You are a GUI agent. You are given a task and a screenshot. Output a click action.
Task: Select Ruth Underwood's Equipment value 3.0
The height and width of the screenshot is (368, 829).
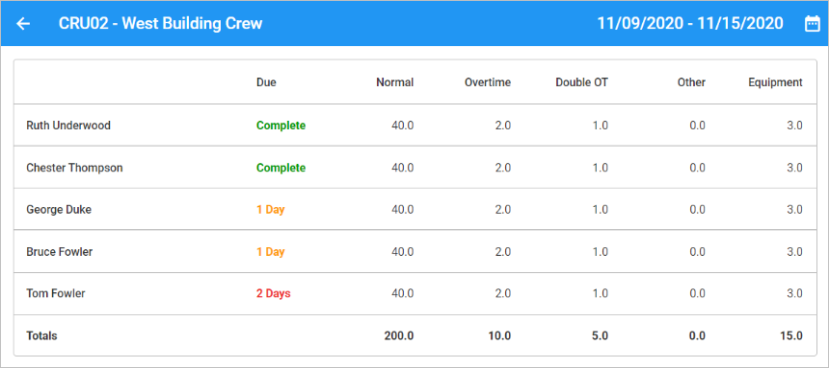click(795, 126)
